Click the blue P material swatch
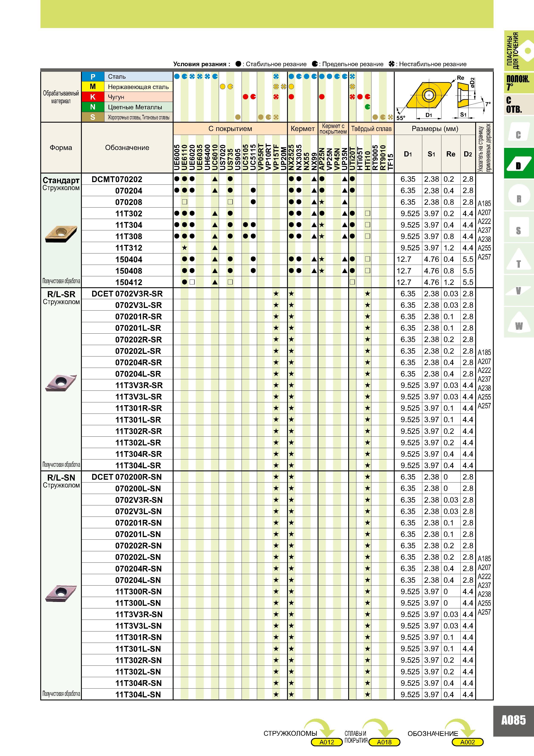 click(93, 76)
